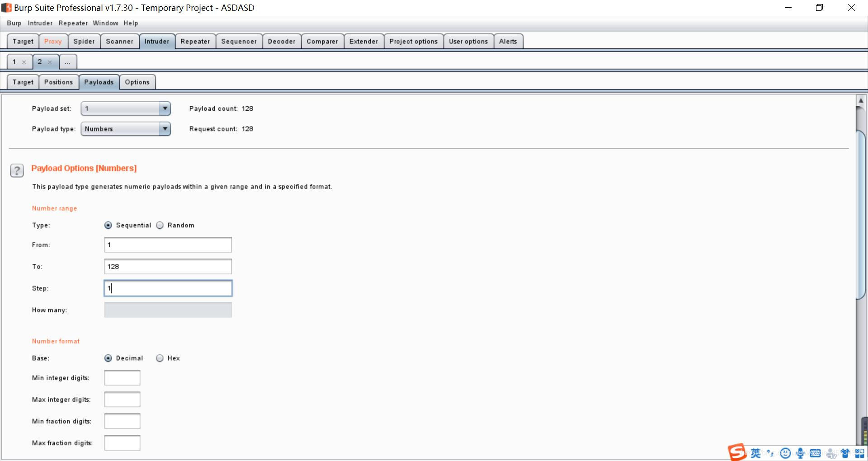Select Intruder attack tab 2
The image size is (868, 461).
[x=40, y=62]
